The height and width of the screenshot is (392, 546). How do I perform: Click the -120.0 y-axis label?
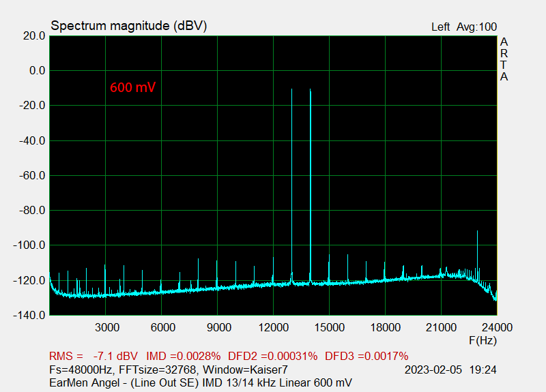[29, 280]
